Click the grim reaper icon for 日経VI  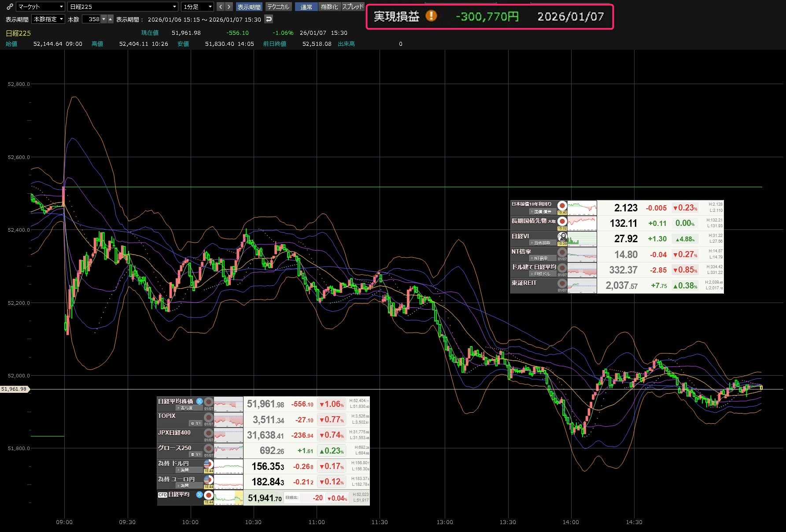point(562,236)
